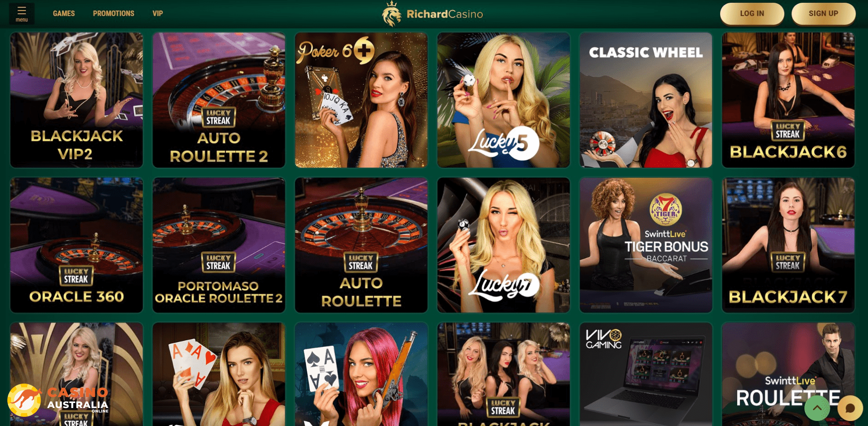
Task: Open the Promotions menu item
Action: [x=113, y=13]
